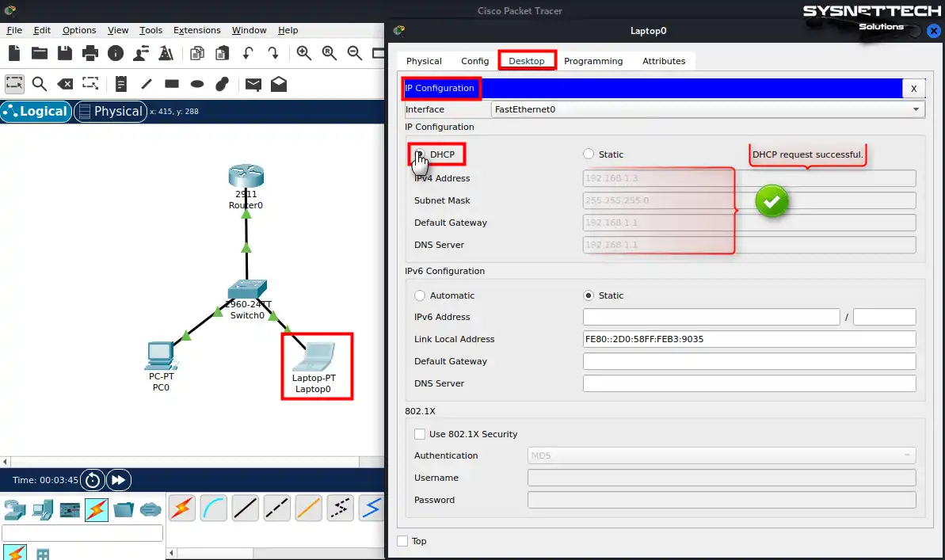Choose the Delete tool
The width and height of the screenshot is (945, 560).
point(65,84)
